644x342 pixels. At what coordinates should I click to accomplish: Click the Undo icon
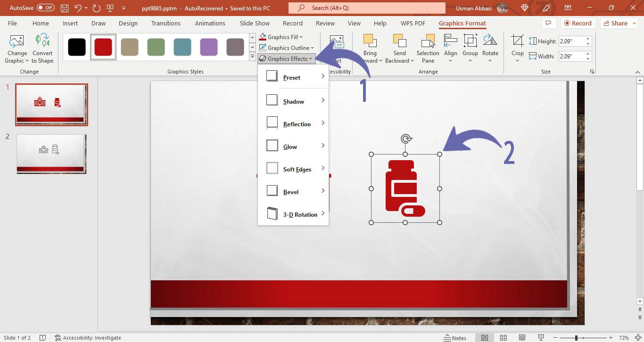point(78,8)
